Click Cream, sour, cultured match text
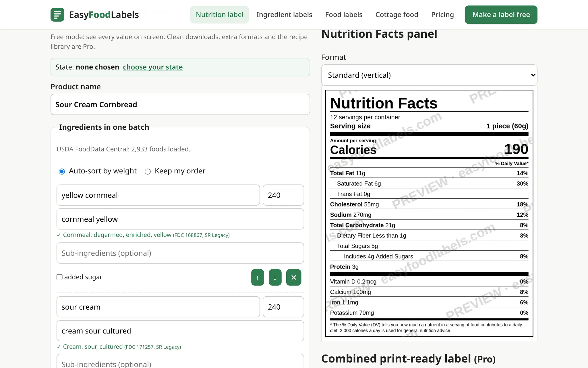The height and width of the screenshot is (368, 588). (119, 347)
